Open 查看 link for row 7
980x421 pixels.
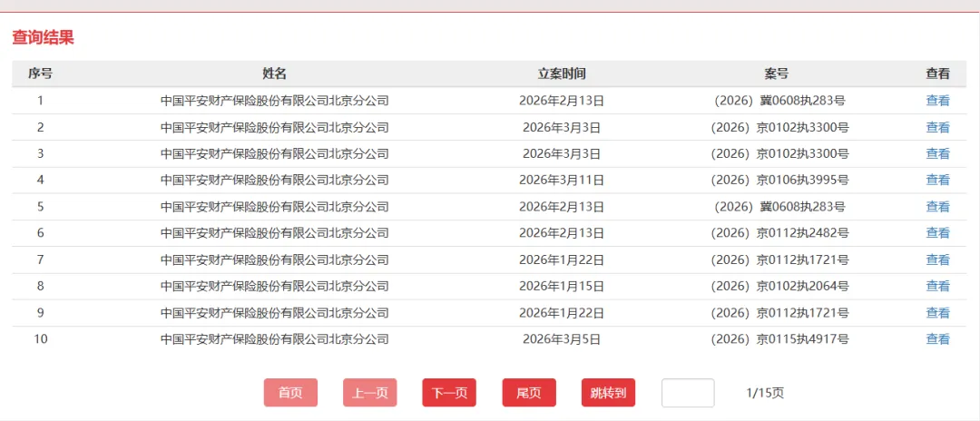tap(937, 259)
